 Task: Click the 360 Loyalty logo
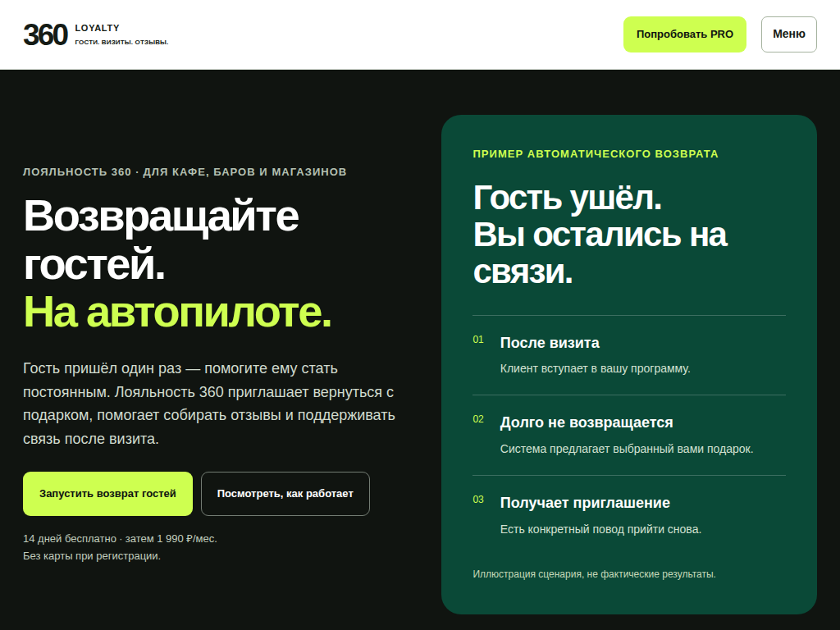96,34
